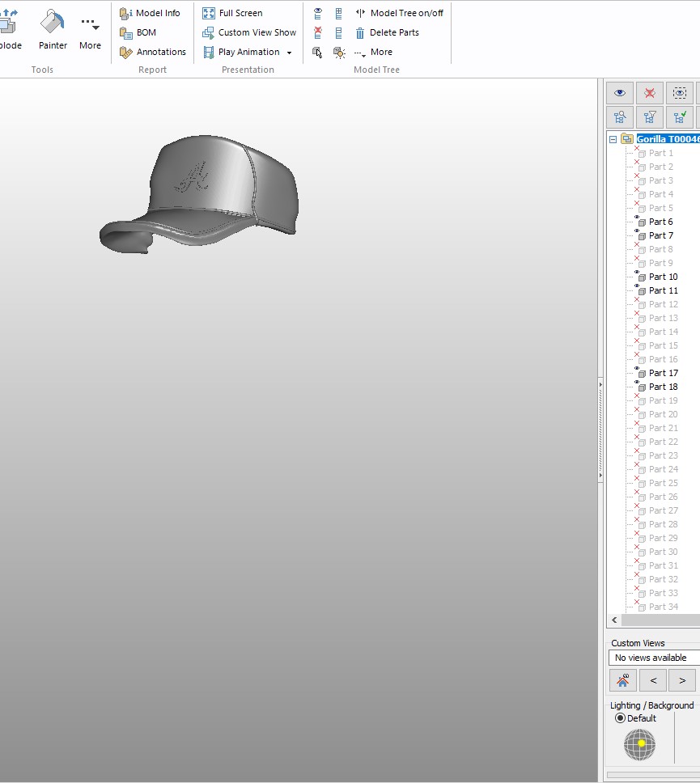Click the crossed-out eye hide button
This screenshot has width=700, height=783.
[x=650, y=93]
